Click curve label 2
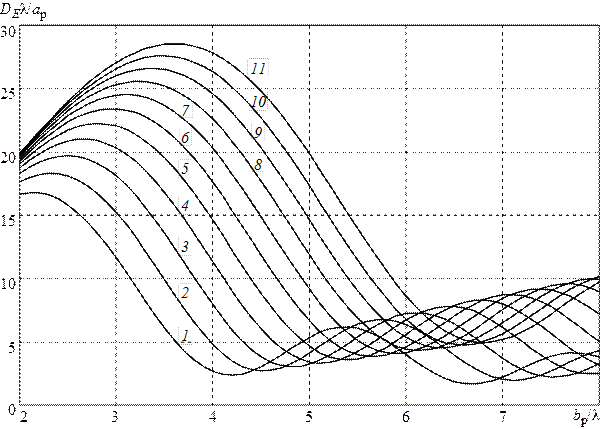The width and height of the screenshot is (601, 429). (x=185, y=293)
